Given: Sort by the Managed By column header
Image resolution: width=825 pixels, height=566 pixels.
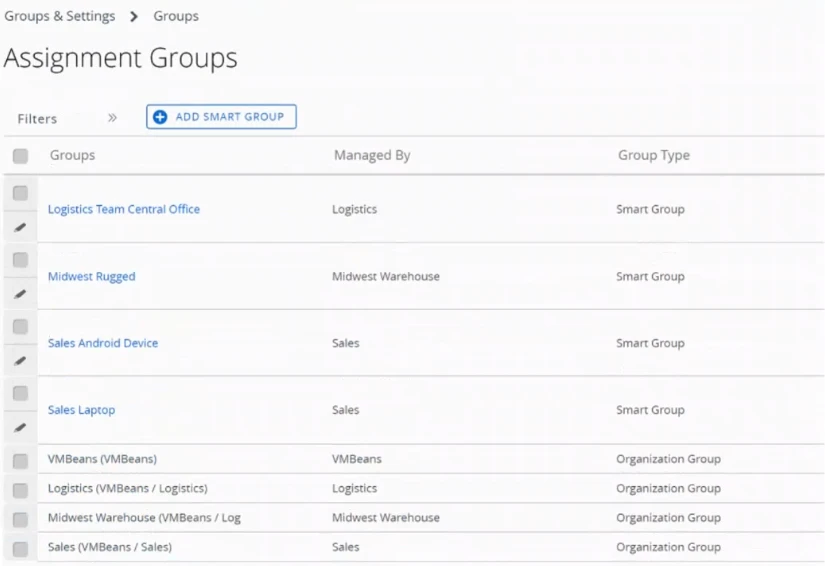Looking at the screenshot, I should [372, 155].
